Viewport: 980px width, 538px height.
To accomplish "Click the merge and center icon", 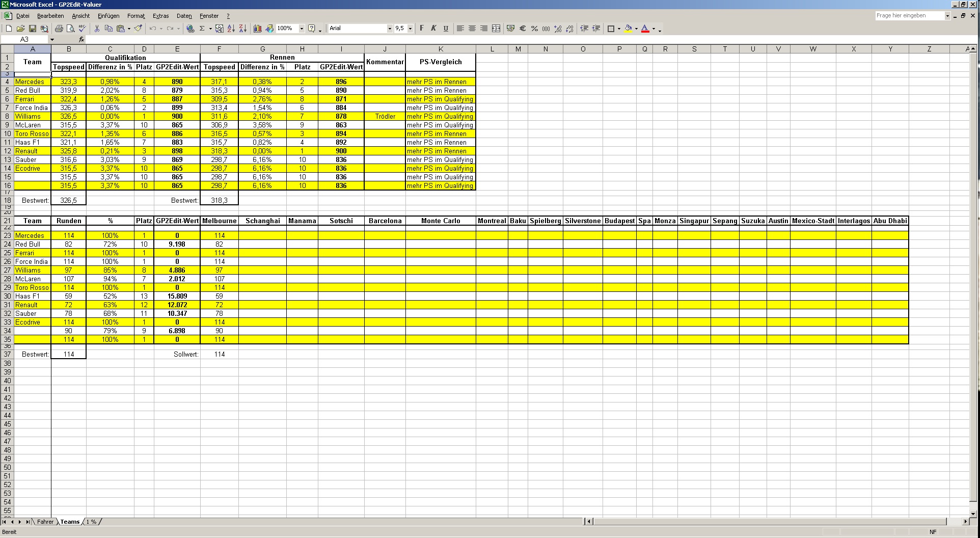I will coord(496,29).
